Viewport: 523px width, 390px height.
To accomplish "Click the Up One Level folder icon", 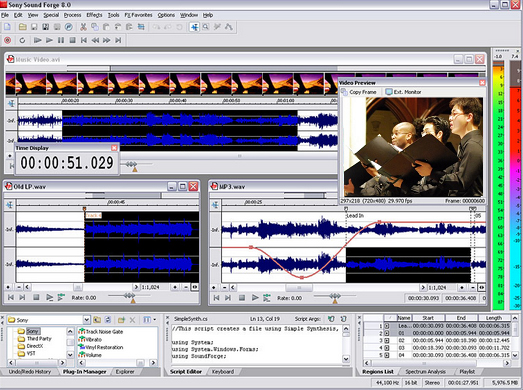I will 97,320.
